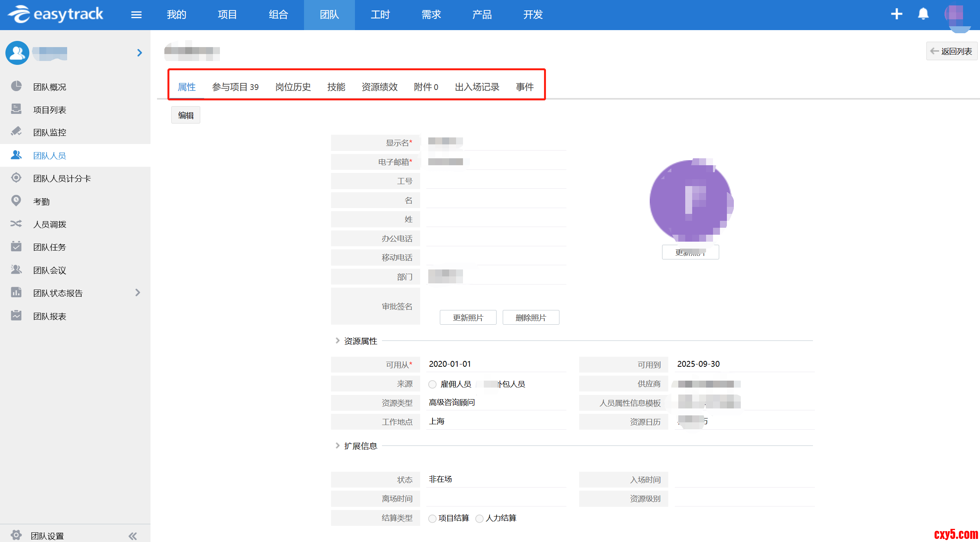Open 团队会议 in the sidebar
This screenshot has height=542, width=980.
(x=49, y=270)
